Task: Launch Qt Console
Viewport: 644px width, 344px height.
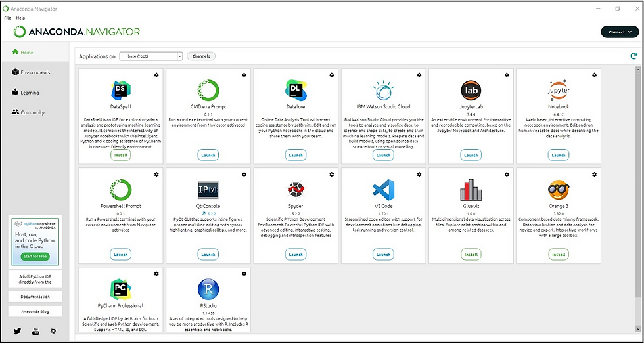Action: click(x=208, y=255)
